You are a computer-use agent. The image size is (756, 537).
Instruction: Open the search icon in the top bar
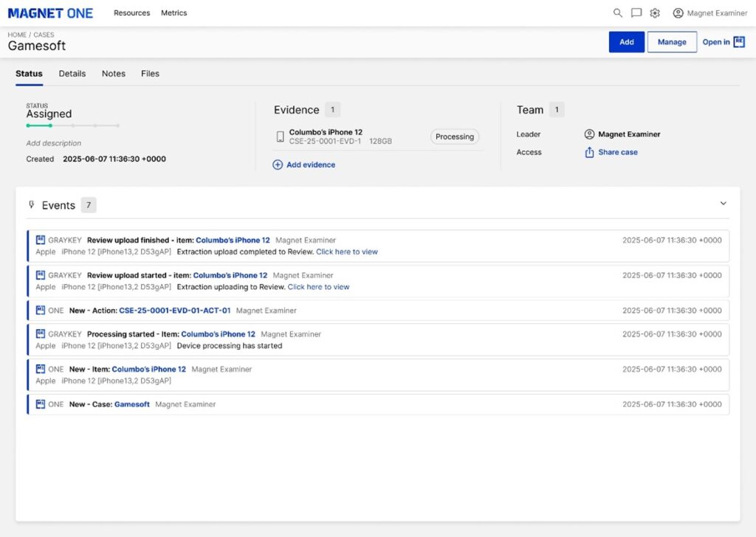pyautogui.click(x=618, y=13)
